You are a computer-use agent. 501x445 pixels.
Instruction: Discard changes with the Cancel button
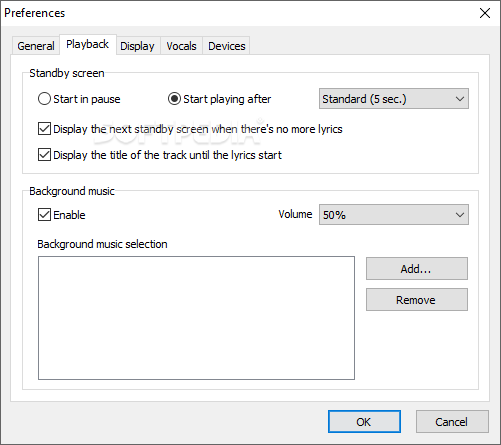tap(452, 422)
